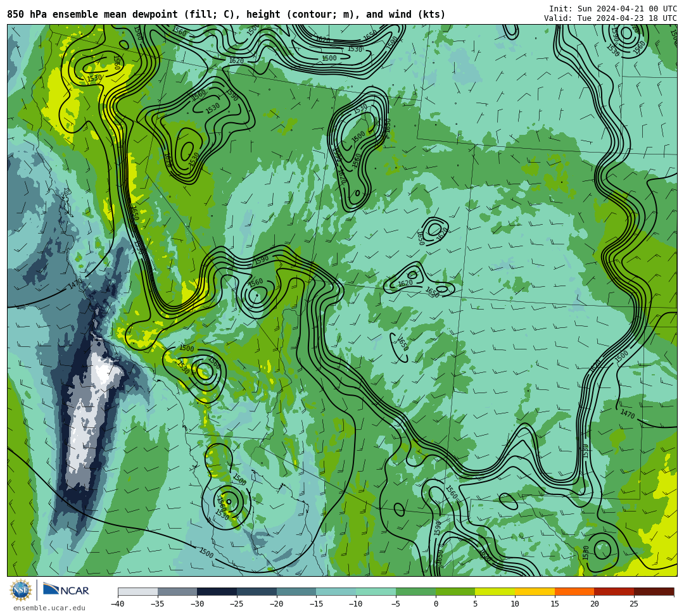Click the yellow-green swatch above the 5 to 10 colorbar range
This screenshot has height=616, width=684.
point(495,591)
